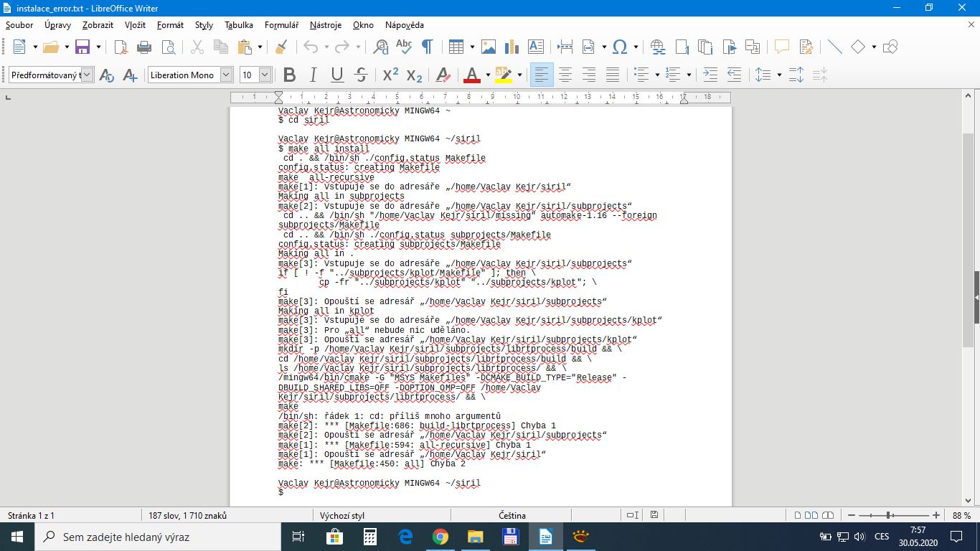Insert a chart
980x551 pixels.
[x=512, y=47]
